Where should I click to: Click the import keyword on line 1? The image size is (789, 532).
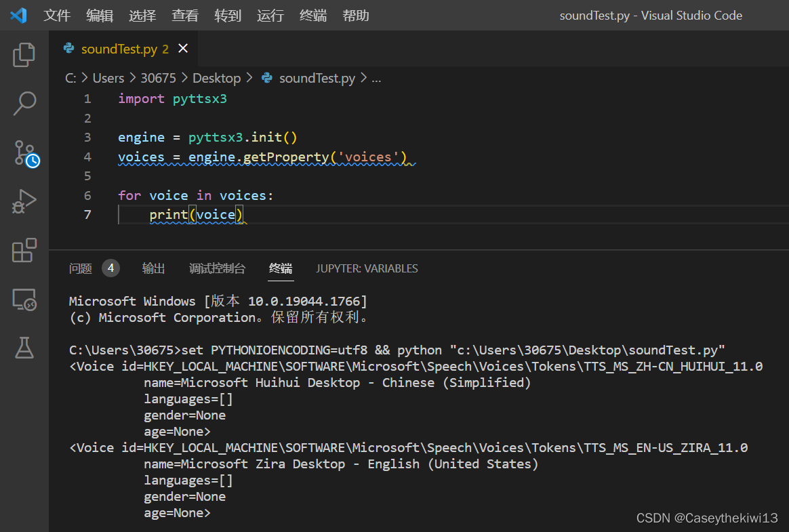click(x=142, y=99)
